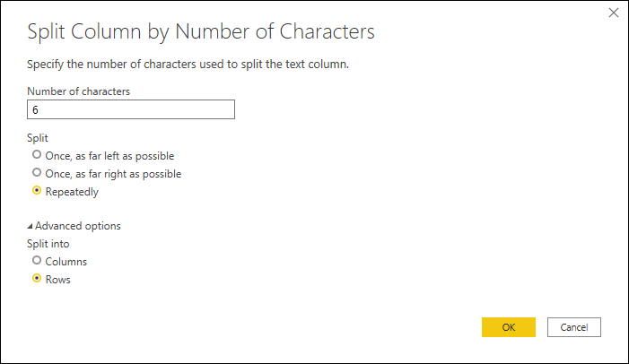Click the 'Columns' option label text
Screen dimensions: 629x364
[x=66, y=262]
